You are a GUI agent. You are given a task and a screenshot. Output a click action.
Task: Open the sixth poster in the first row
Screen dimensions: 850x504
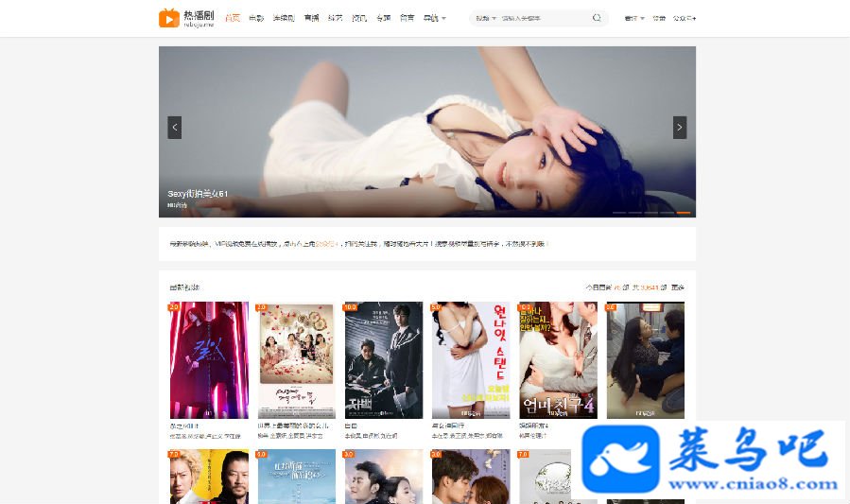pos(645,360)
